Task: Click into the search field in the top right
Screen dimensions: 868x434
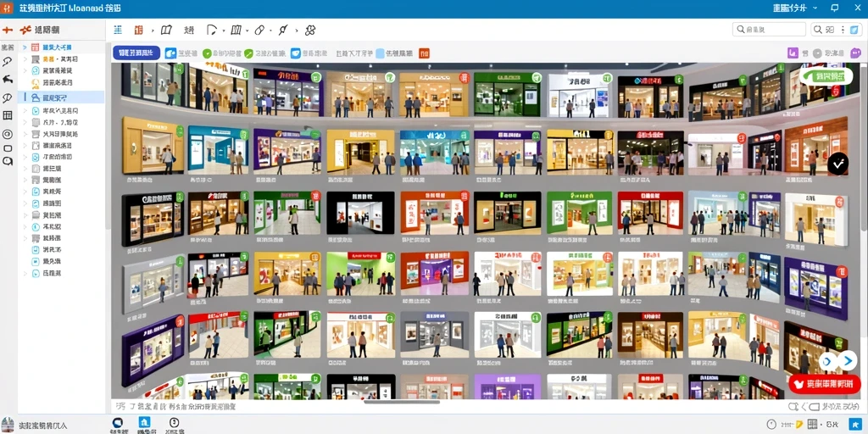Action: (769, 30)
